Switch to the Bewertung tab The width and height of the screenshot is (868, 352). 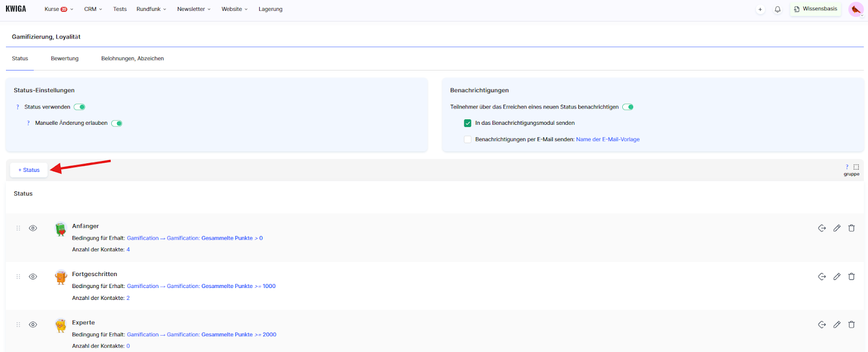65,59
